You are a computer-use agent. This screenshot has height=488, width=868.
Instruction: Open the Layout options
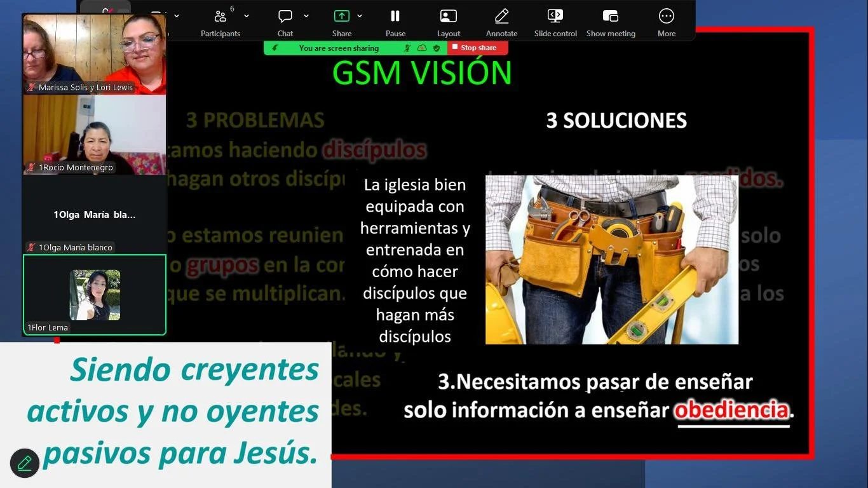point(449,23)
